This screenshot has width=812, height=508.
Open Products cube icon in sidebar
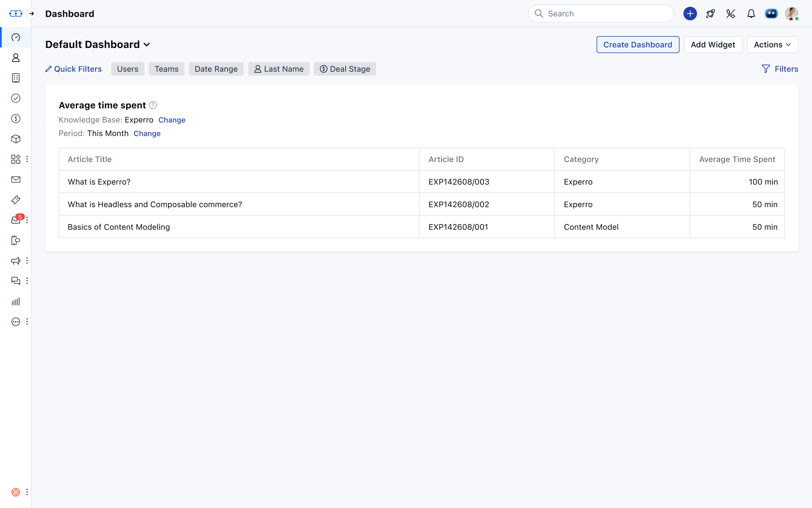click(16, 139)
